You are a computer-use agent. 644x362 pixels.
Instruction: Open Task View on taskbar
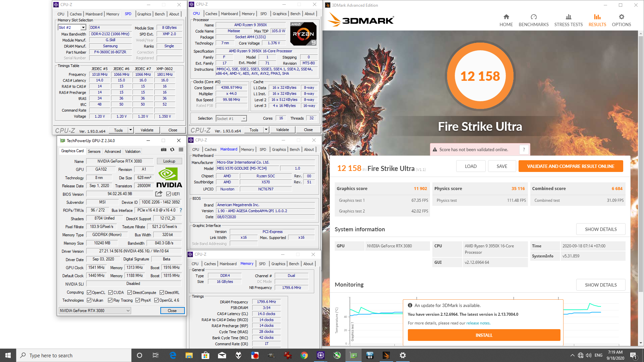click(156, 355)
